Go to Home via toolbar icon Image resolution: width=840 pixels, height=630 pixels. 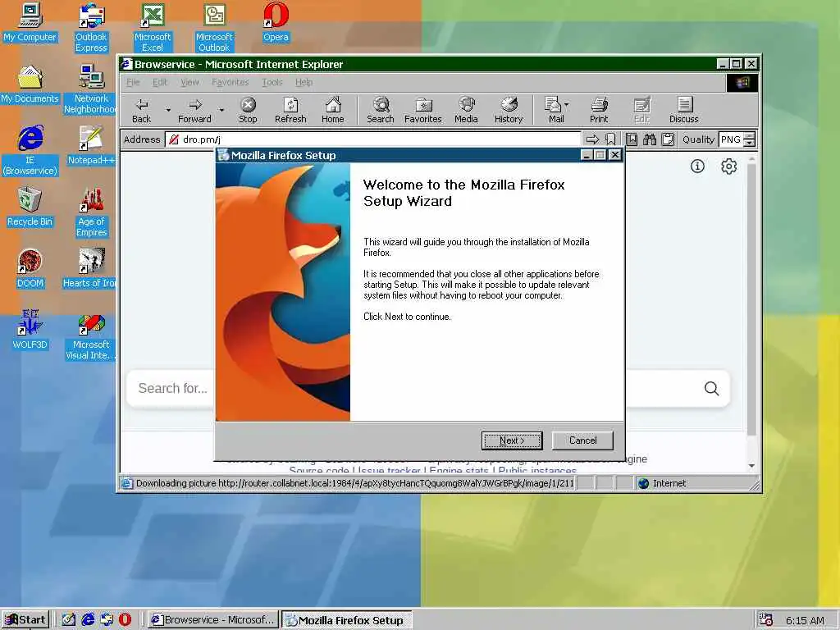point(333,111)
